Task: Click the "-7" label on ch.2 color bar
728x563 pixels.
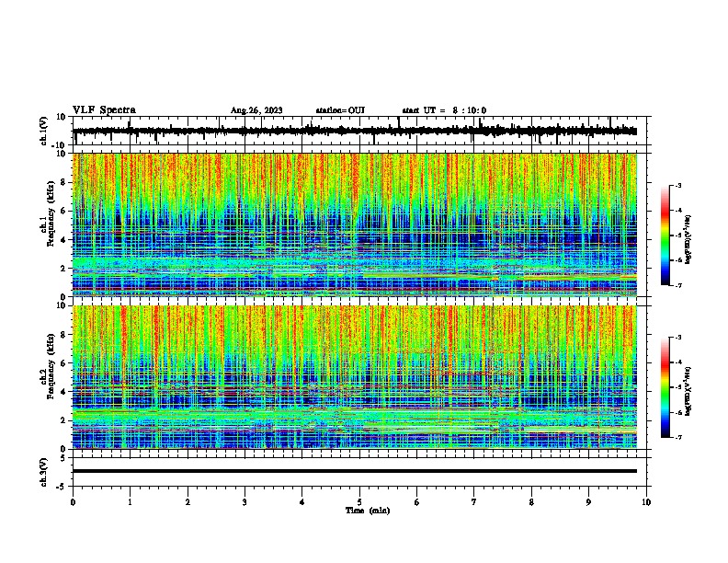Action: [678, 437]
